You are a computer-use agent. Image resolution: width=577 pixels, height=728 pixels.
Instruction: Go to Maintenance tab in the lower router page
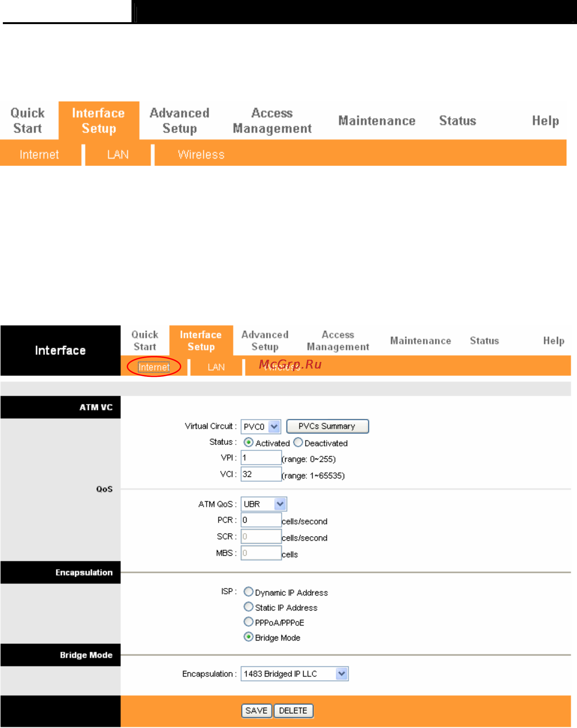pos(420,340)
